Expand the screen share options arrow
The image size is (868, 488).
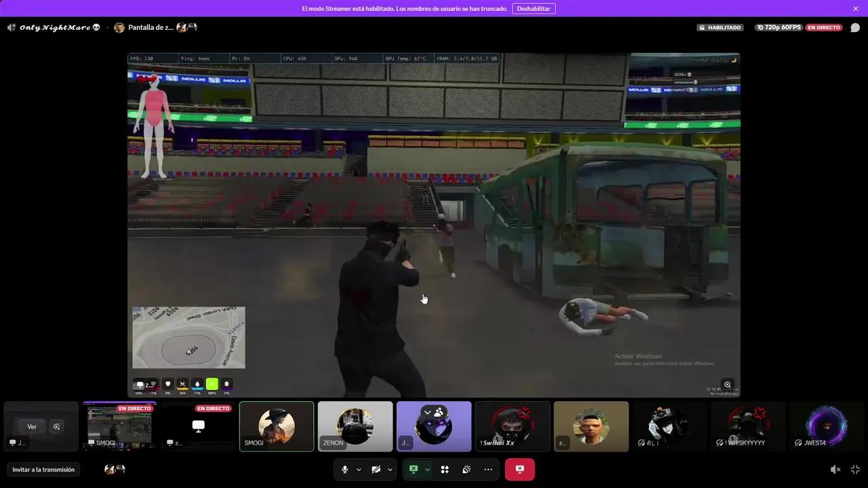coord(427,470)
